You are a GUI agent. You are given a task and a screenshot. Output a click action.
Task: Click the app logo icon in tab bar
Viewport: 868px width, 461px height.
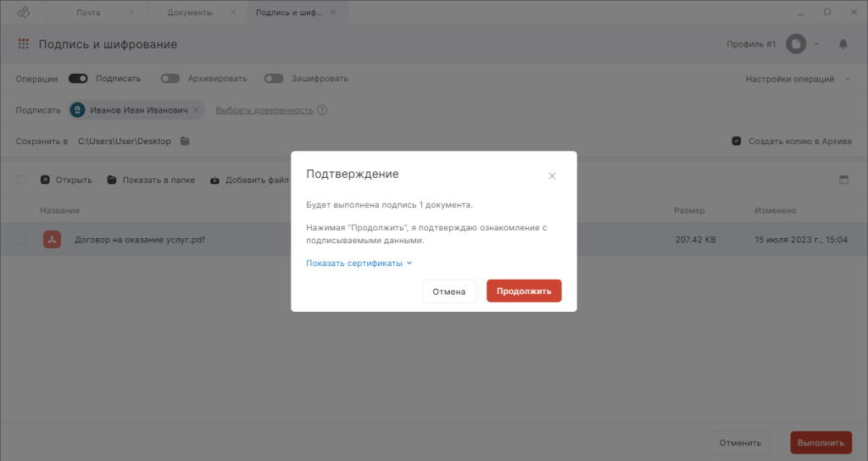tap(23, 12)
